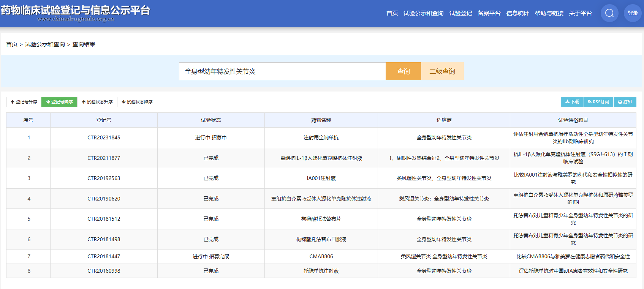Click the 适应症 column header

tap(444, 120)
